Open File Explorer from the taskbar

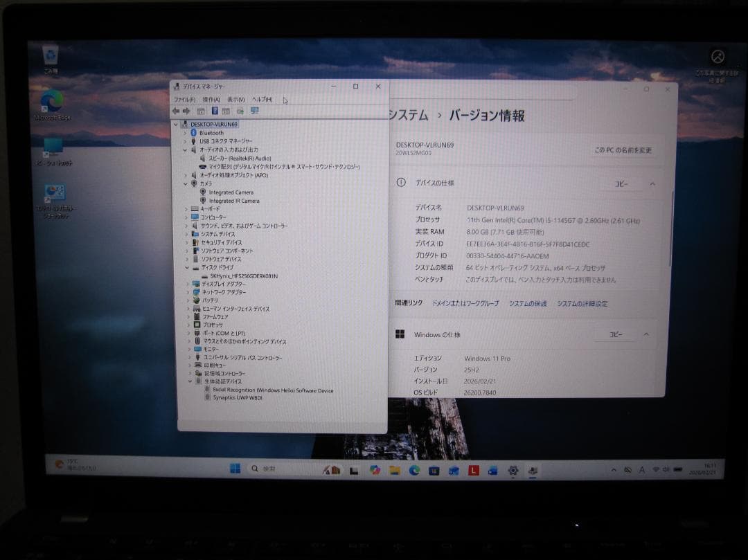[395, 470]
